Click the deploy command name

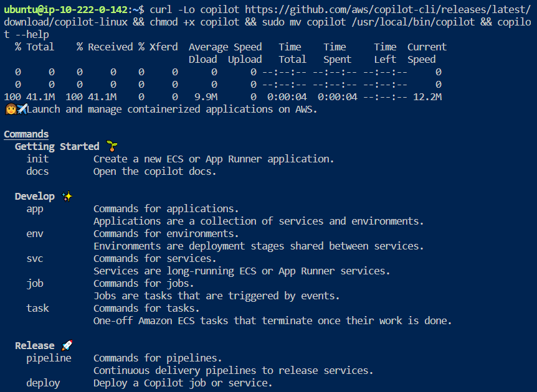[x=43, y=383]
